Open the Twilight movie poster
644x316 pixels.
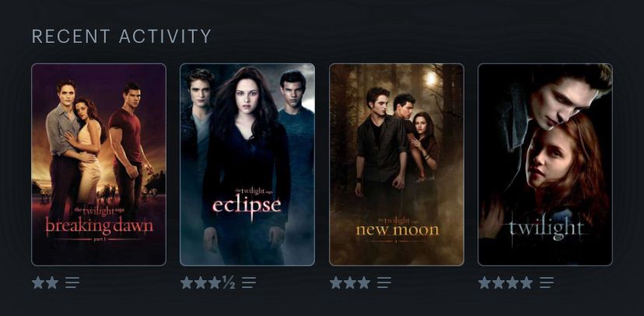pos(545,164)
